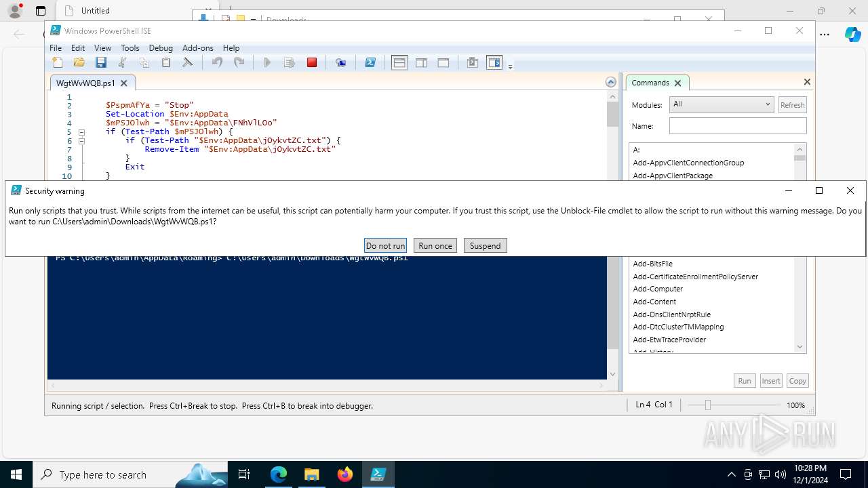This screenshot has height=488, width=868.
Task: Open the toolbar overflow options arrow
Action: (x=510, y=66)
